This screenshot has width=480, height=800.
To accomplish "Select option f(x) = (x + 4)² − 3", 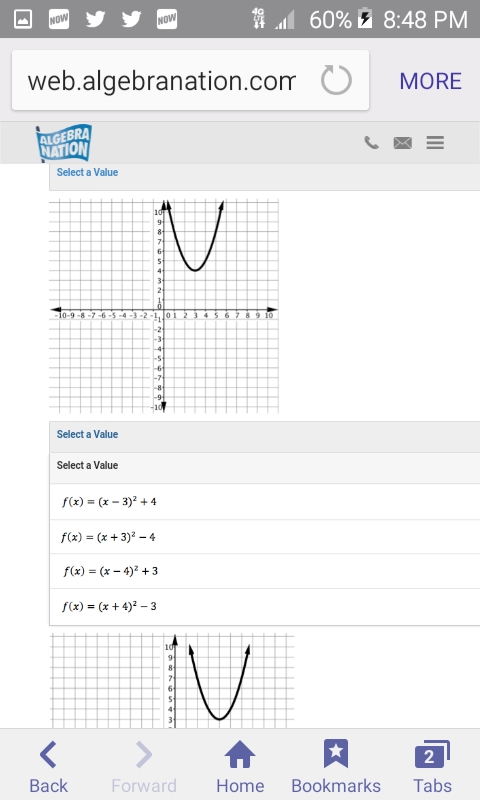I will click(x=264, y=606).
